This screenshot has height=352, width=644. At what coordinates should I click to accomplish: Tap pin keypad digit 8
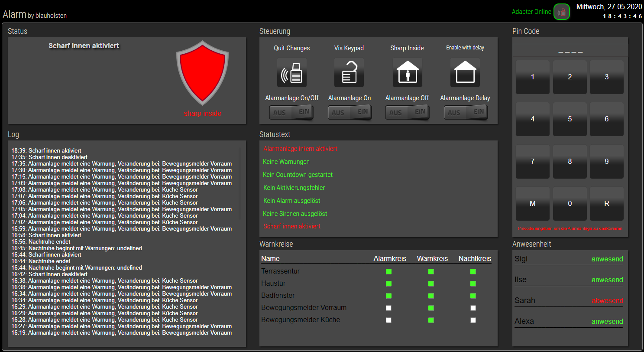[x=570, y=162]
